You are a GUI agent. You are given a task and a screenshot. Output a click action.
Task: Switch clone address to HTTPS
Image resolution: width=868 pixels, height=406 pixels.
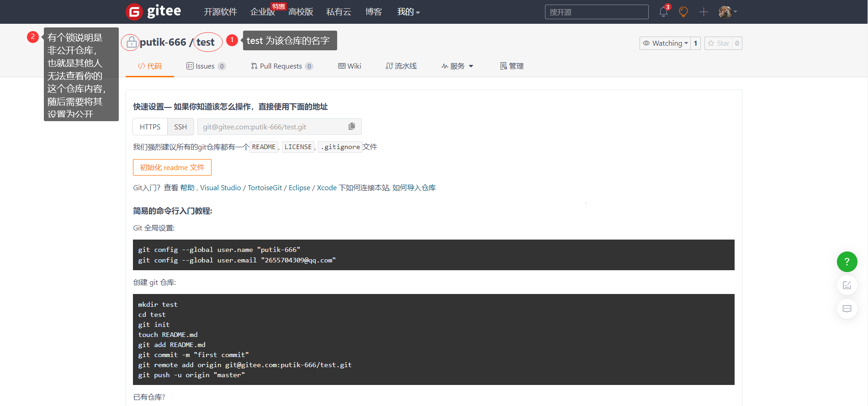coord(150,127)
